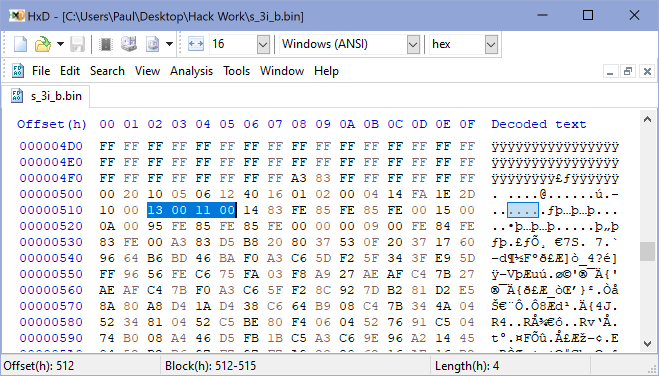Click offset label 00000510
The height and width of the screenshot is (376, 659).
tap(51, 210)
